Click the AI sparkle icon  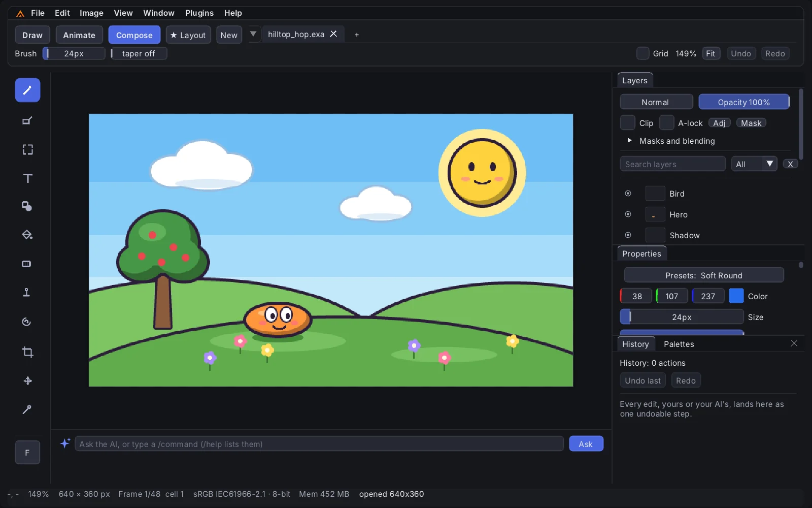point(65,443)
